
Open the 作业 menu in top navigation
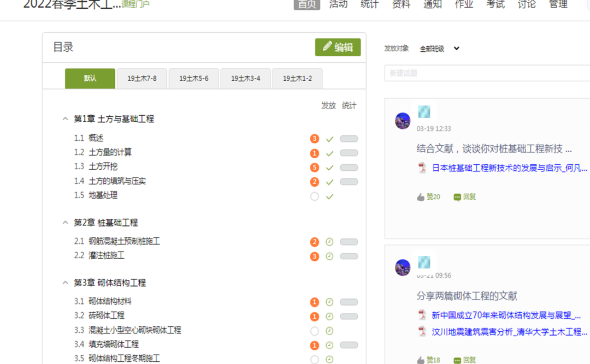(464, 4)
